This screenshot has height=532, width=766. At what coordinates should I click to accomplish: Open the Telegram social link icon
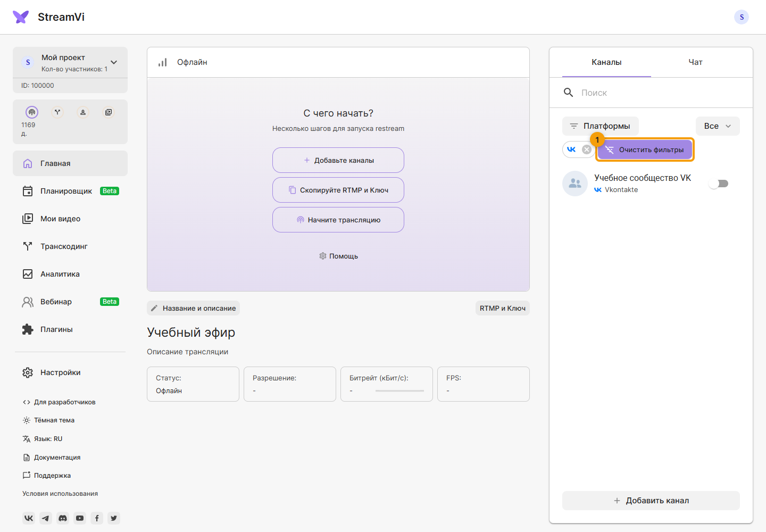[46, 518]
